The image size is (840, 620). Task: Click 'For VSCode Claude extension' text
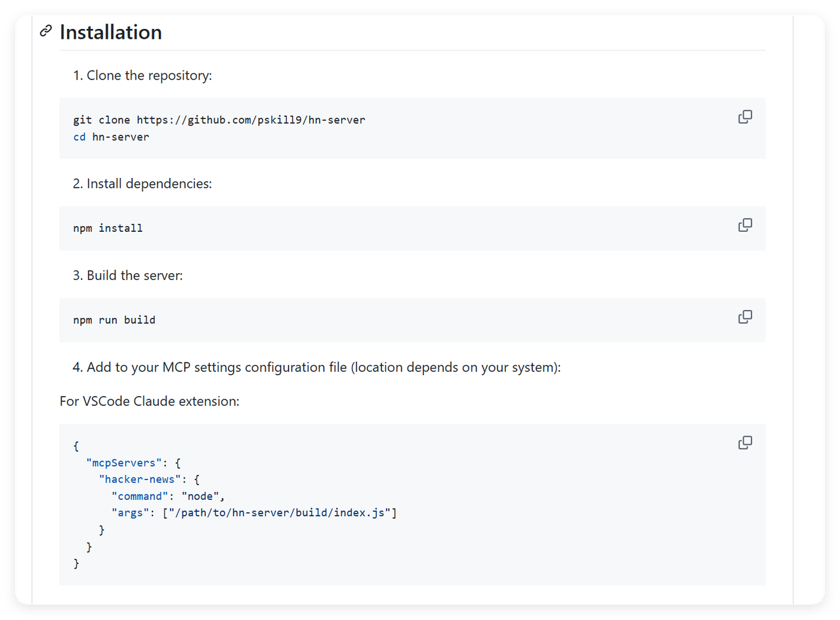(x=150, y=401)
